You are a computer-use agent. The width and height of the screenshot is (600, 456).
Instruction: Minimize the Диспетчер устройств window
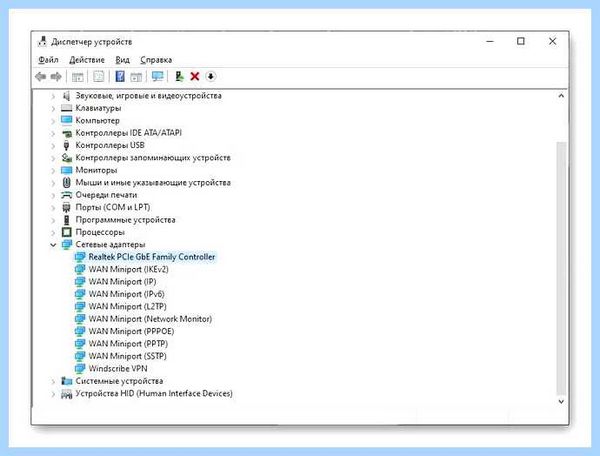(x=490, y=41)
